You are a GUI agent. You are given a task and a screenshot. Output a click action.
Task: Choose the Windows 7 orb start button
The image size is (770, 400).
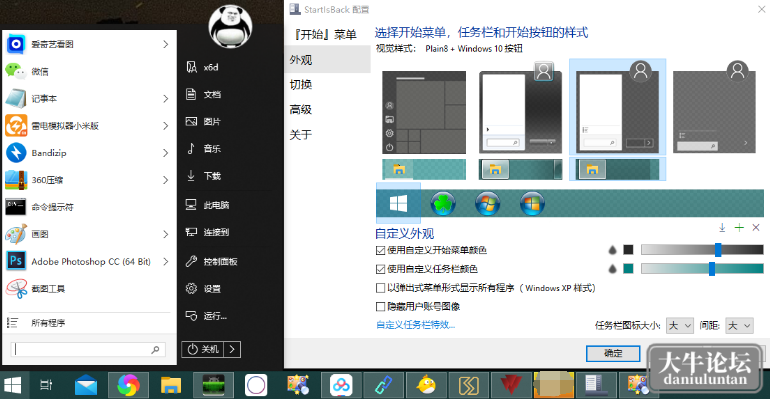tap(487, 203)
